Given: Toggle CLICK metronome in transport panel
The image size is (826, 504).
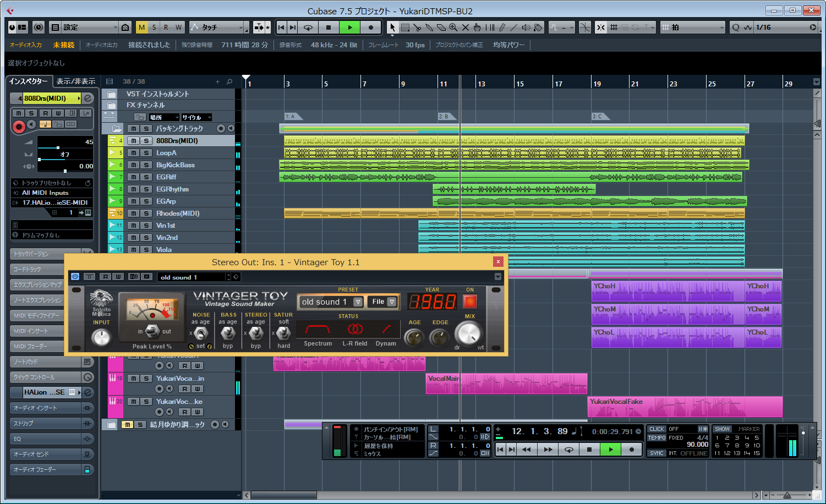Looking at the screenshot, I should [x=657, y=429].
